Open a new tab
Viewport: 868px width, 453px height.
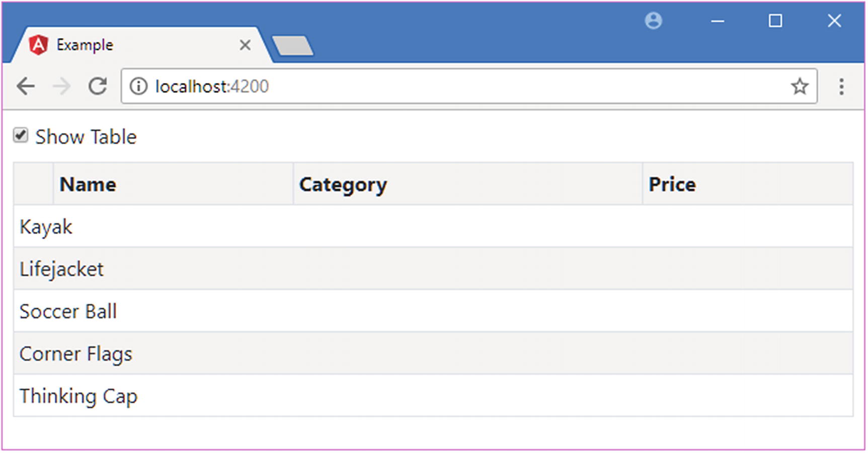click(x=293, y=46)
